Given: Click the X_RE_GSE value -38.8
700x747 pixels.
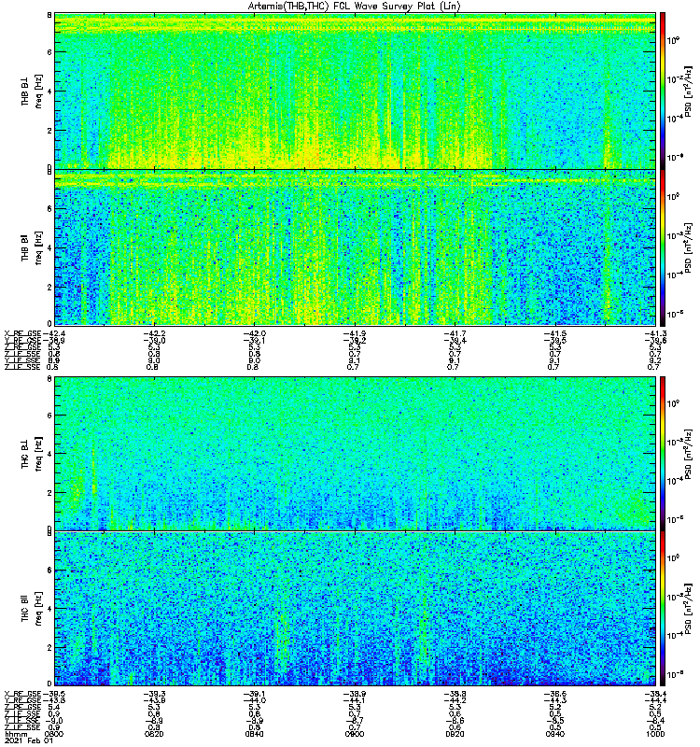Looking at the screenshot, I should 455,694.
